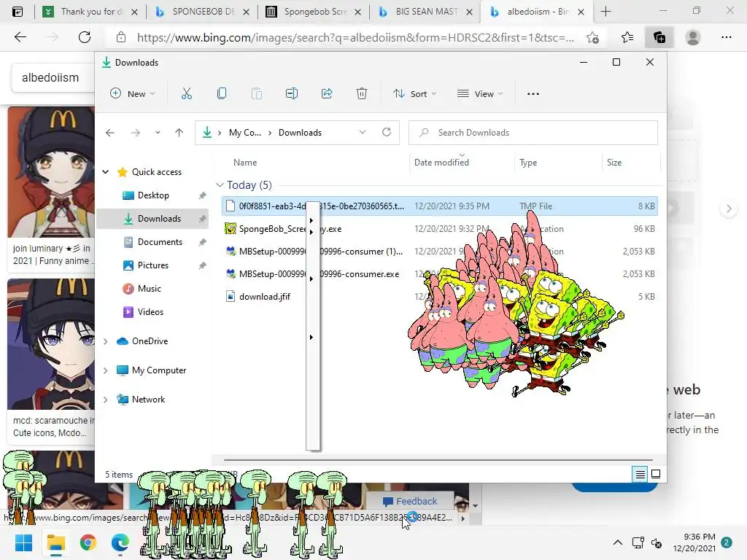Go back in File Explorer navigation
This screenshot has height=560, width=747.
click(110, 133)
